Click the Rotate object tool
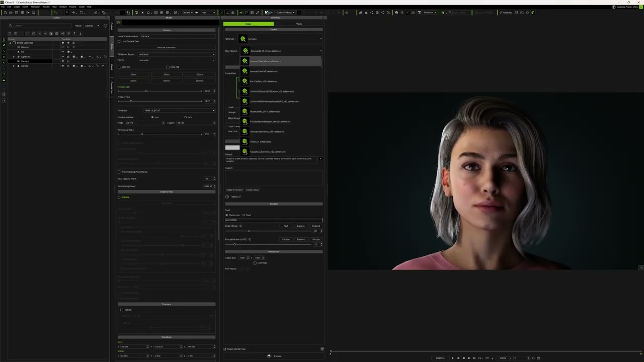 coord(81,13)
